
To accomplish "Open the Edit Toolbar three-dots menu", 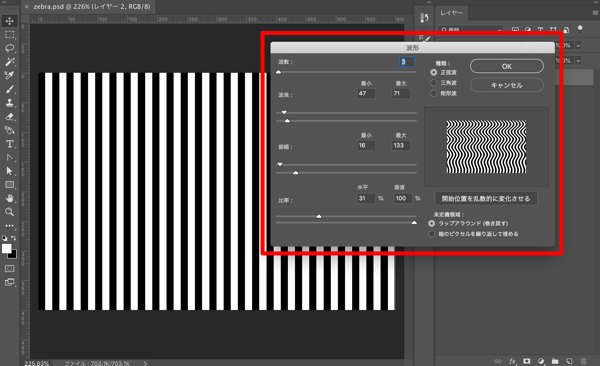I will click(x=10, y=225).
